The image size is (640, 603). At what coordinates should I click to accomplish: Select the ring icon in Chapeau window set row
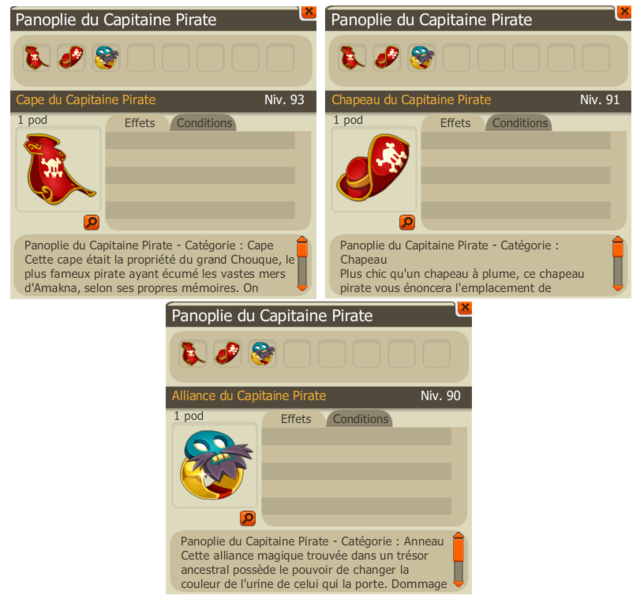[422, 58]
